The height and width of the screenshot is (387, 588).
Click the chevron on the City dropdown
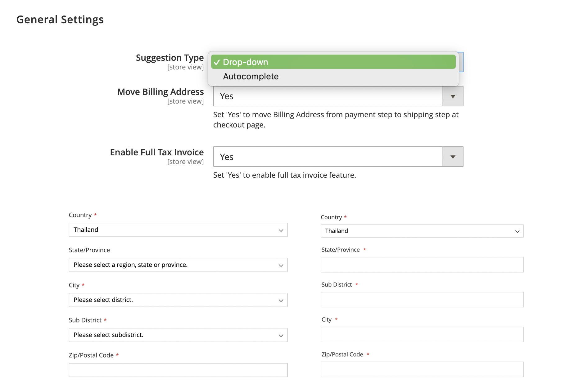click(x=280, y=300)
